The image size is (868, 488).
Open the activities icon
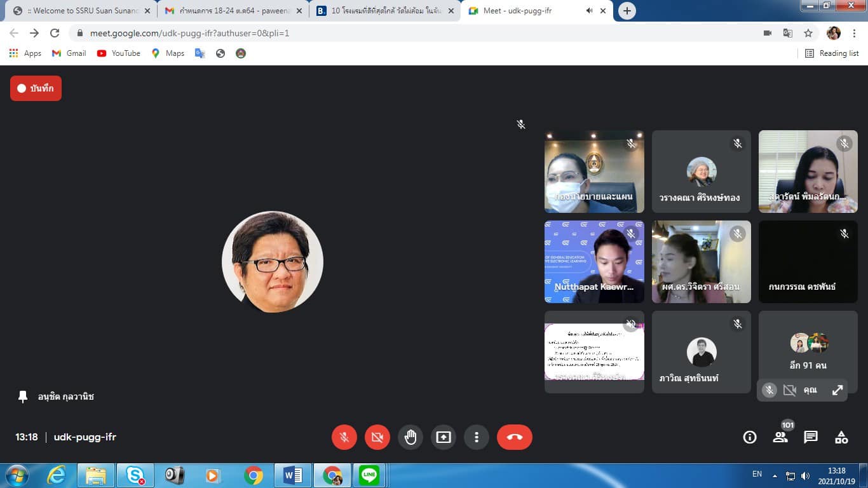click(841, 437)
